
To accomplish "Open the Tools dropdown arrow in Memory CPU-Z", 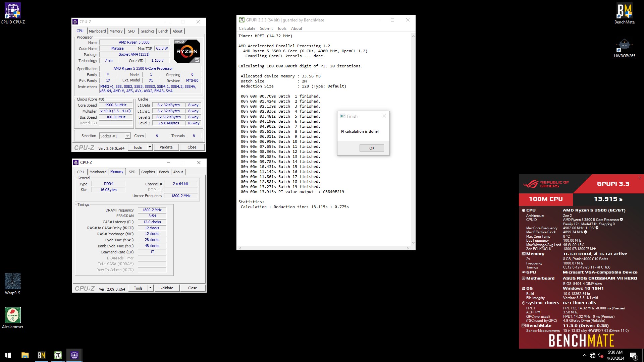I will (151, 288).
